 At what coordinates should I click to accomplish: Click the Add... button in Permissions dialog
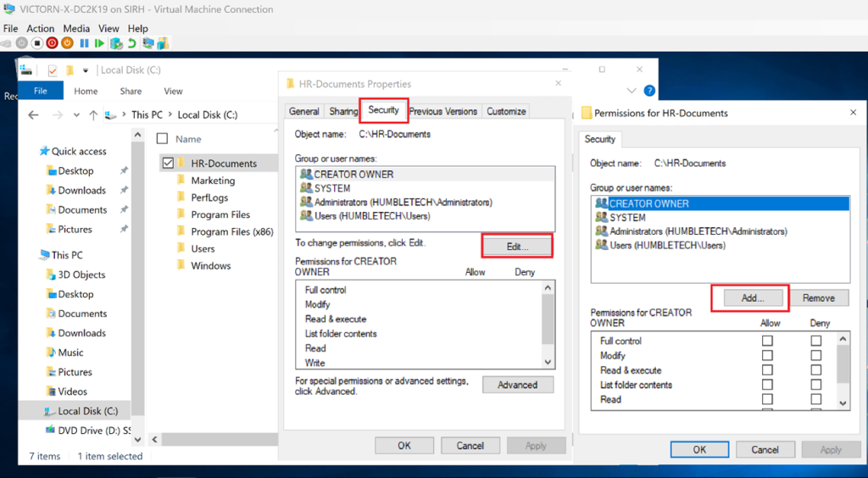tap(753, 298)
